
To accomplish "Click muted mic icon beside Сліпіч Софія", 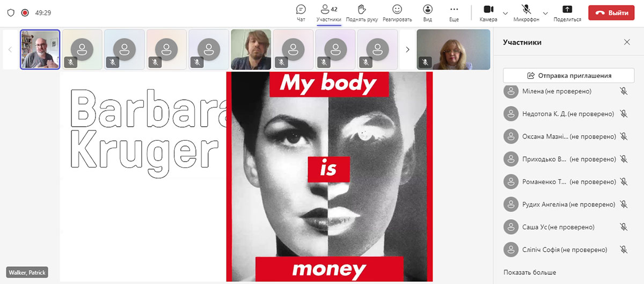I will (623, 249).
